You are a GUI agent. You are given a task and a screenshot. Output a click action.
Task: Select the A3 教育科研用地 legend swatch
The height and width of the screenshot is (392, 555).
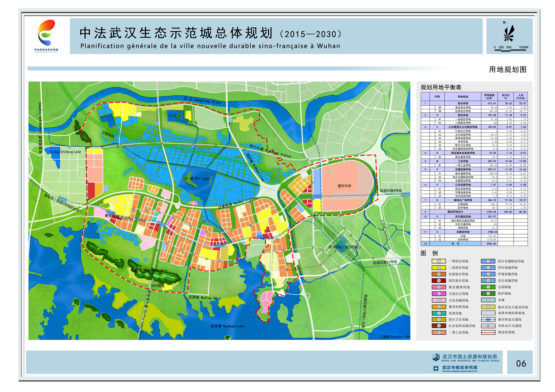[439, 307]
